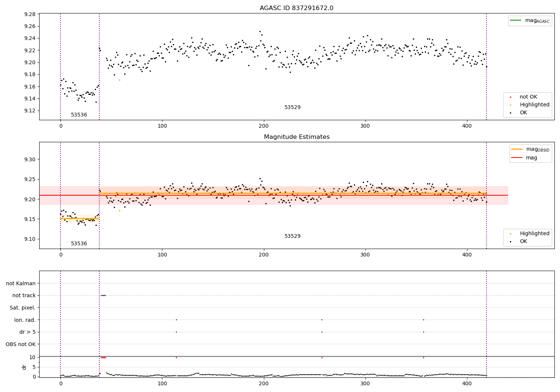Image resolution: width=560 pixels, height=392 pixels.
Task: Click the 'Sat. pixel.' y-axis label
Action: [23, 308]
